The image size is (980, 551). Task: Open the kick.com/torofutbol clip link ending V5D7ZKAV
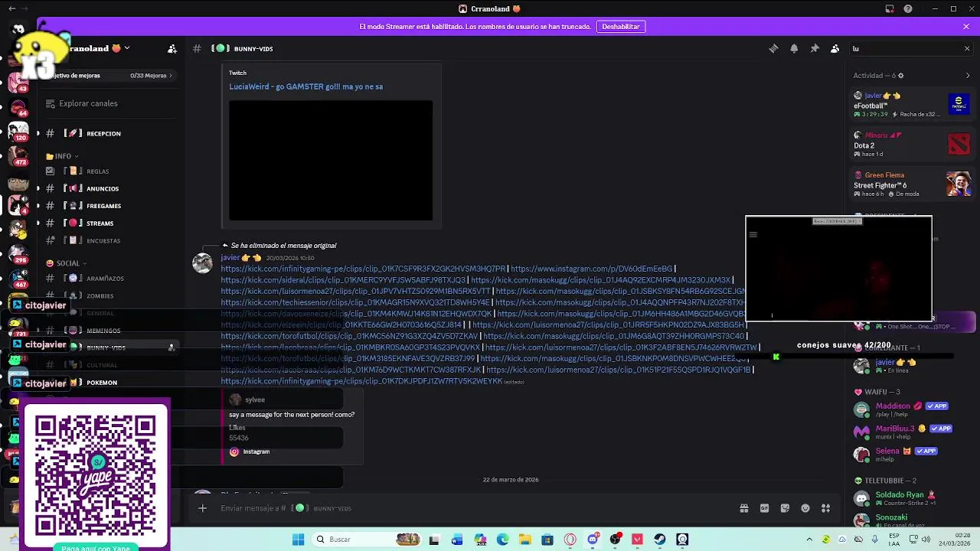pyautogui.click(x=349, y=336)
